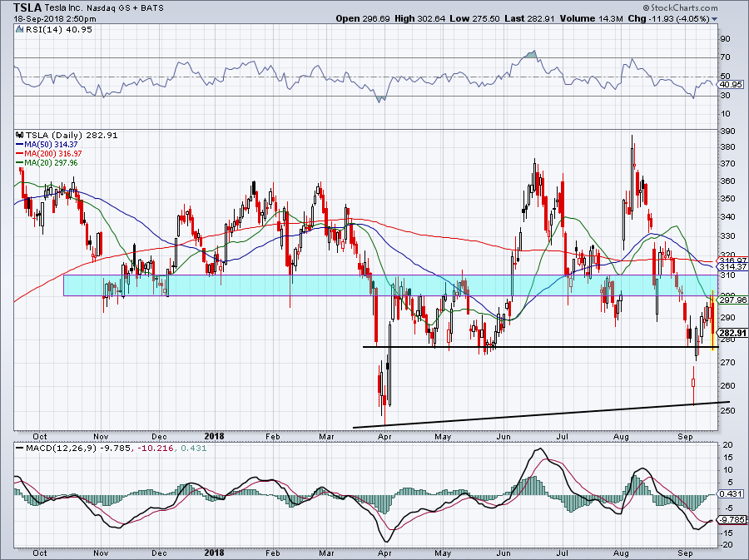Image resolution: width=749 pixels, height=560 pixels.
Task: Click the black MACD legend line marker
Action: [x=20, y=448]
